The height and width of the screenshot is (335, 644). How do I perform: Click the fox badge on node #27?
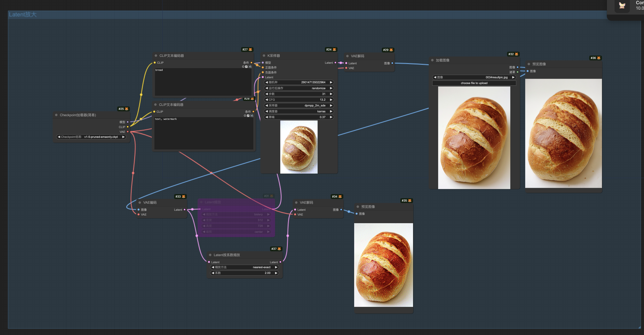tap(250, 50)
